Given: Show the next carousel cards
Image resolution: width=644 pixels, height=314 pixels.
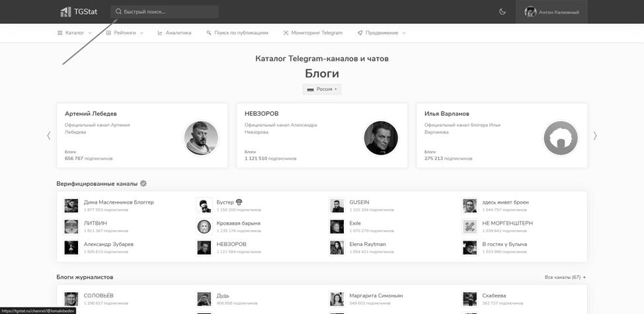Looking at the screenshot, I should (x=595, y=136).
